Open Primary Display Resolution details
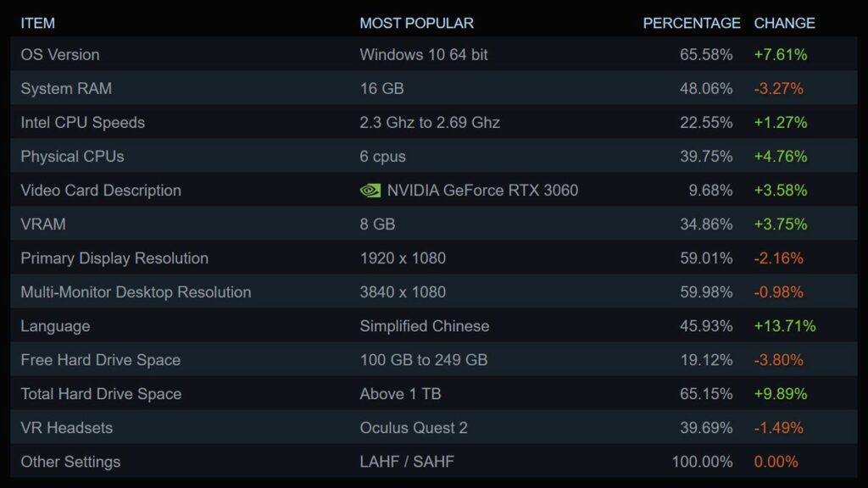Screen dimensions: 868x488 coord(114,258)
